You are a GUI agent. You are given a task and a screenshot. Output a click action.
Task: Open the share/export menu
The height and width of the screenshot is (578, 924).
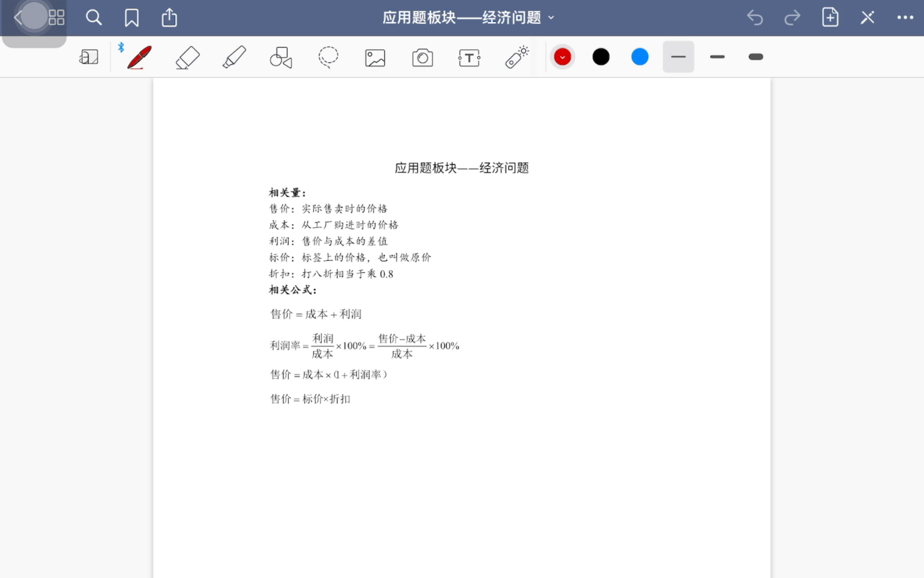tap(169, 17)
